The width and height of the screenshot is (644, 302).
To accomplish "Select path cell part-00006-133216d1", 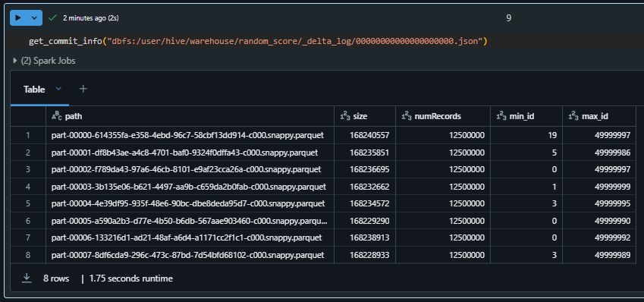I will tap(190, 238).
